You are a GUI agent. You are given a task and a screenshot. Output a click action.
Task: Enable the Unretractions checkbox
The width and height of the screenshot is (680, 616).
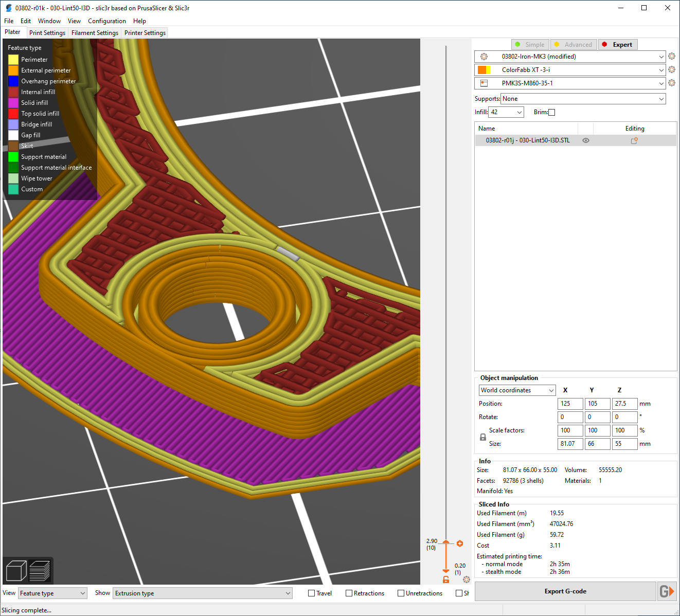coord(401,593)
